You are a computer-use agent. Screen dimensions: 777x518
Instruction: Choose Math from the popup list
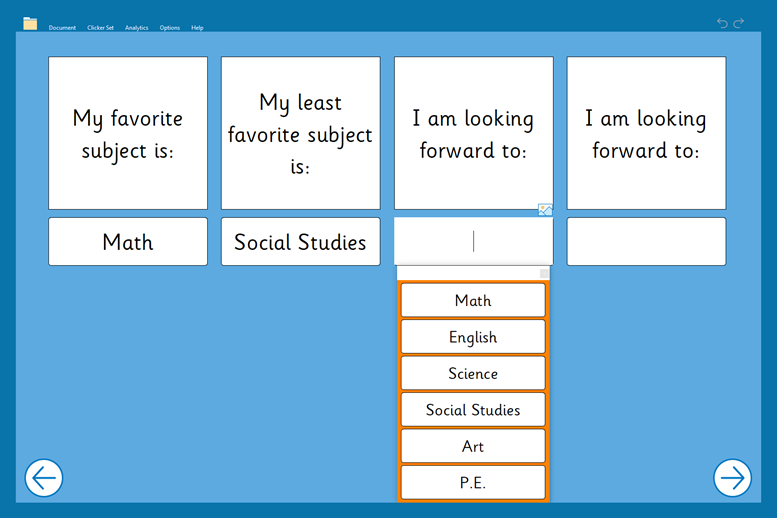(x=473, y=300)
